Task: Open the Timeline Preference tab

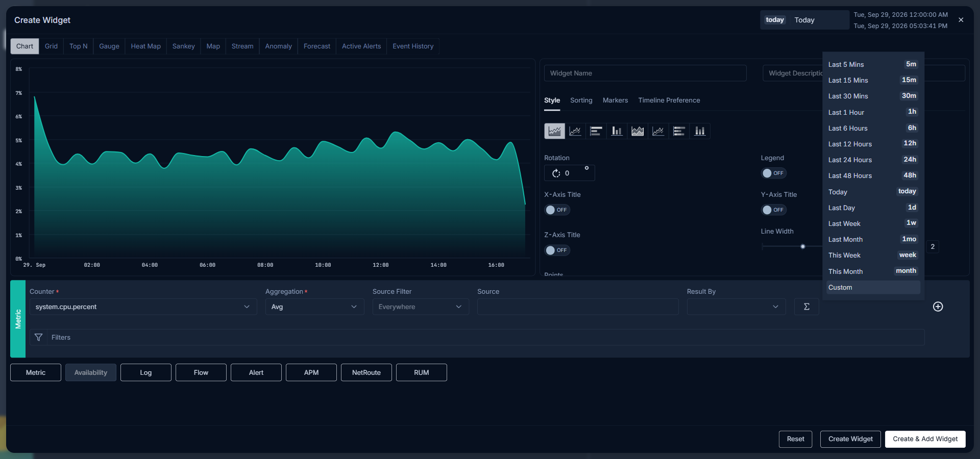Action: point(669,100)
